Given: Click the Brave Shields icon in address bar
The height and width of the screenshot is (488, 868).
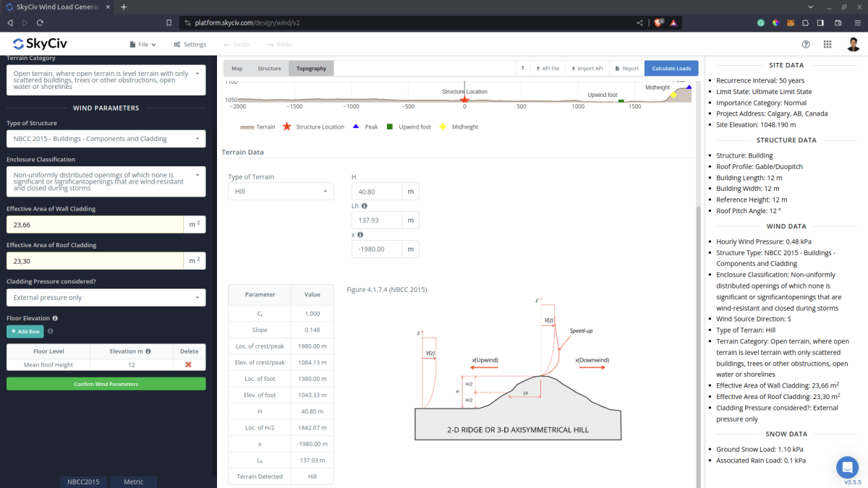Looking at the screenshot, I should (659, 22).
